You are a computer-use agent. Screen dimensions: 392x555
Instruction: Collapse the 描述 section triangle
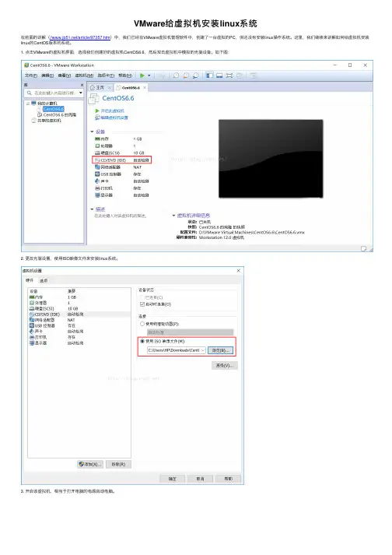point(92,209)
